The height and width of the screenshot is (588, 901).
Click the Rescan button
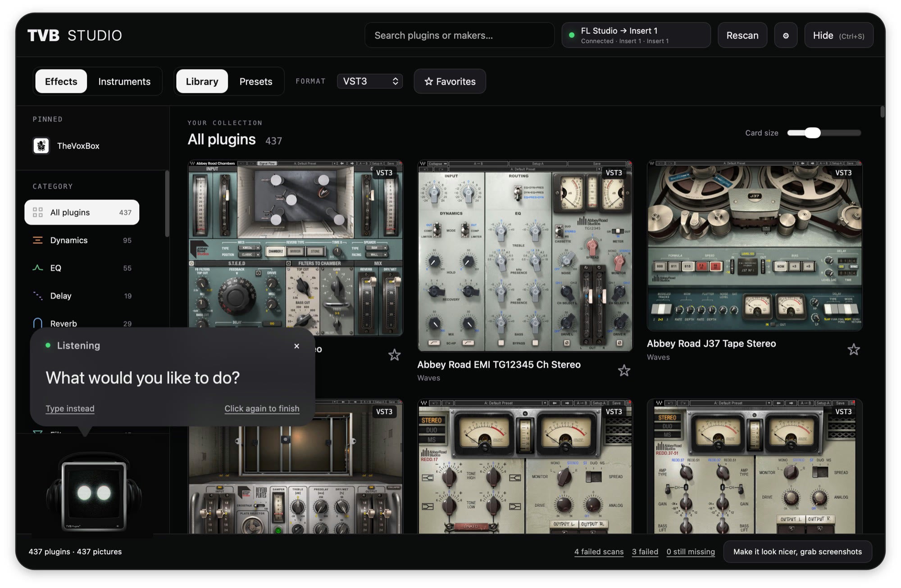[x=742, y=36]
